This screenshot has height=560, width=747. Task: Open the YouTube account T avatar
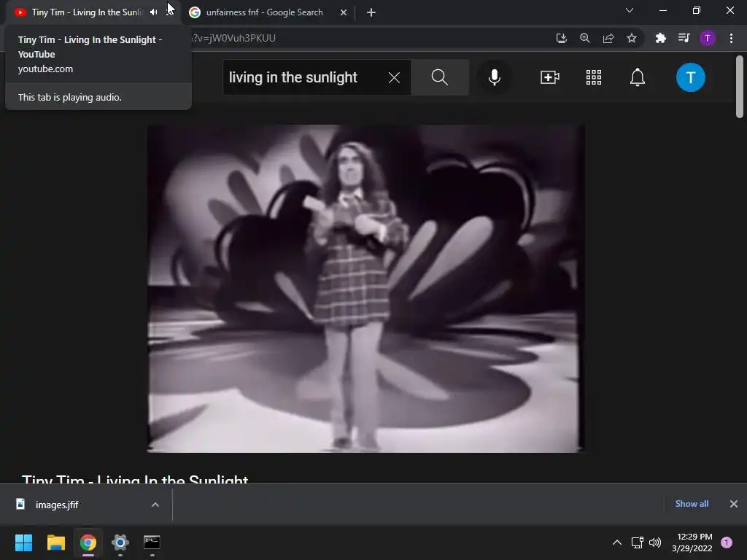(x=691, y=77)
